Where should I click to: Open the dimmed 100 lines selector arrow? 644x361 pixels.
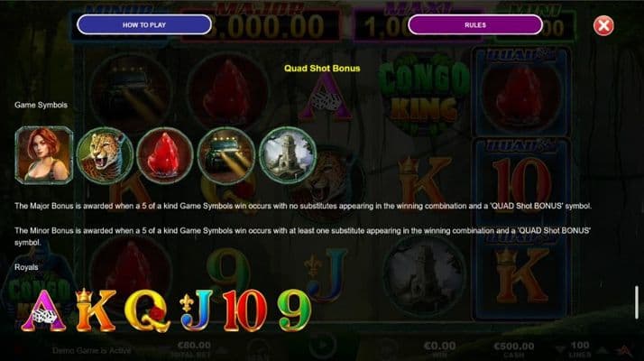[561, 349]
